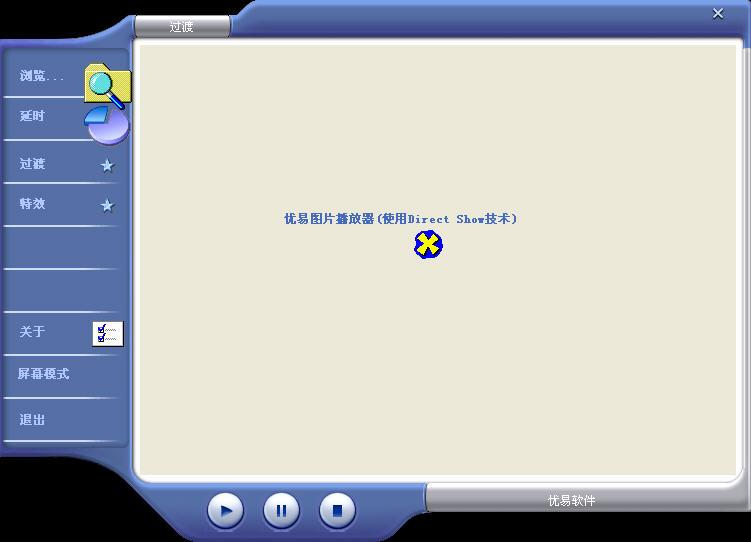
Task: Click the folder magnifier browse icon
Action: pos(108,85)
